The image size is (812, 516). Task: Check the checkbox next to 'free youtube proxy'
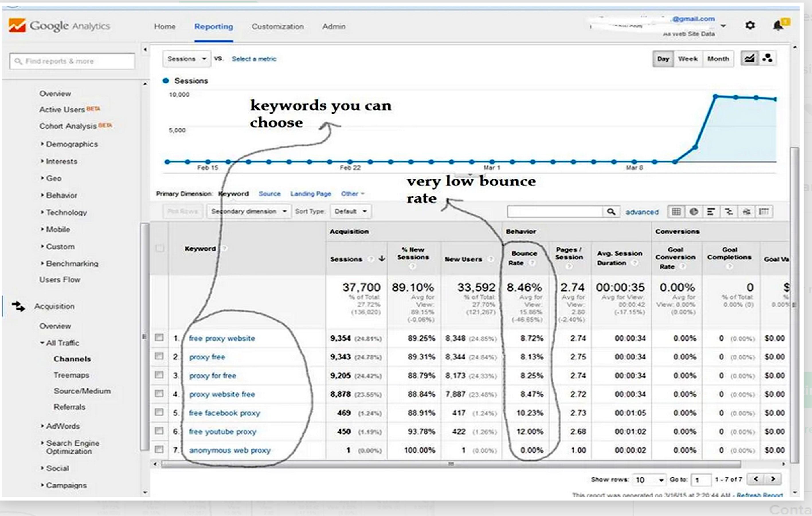[x=159, y=432]
